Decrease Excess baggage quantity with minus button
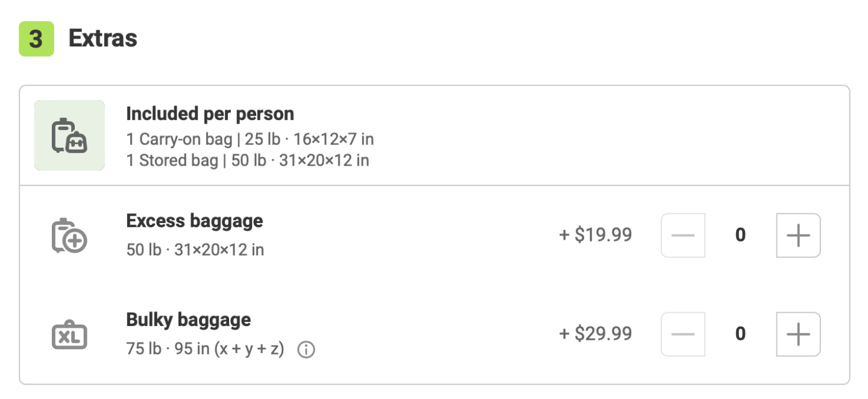868x399 pixels. click(683, 235)
